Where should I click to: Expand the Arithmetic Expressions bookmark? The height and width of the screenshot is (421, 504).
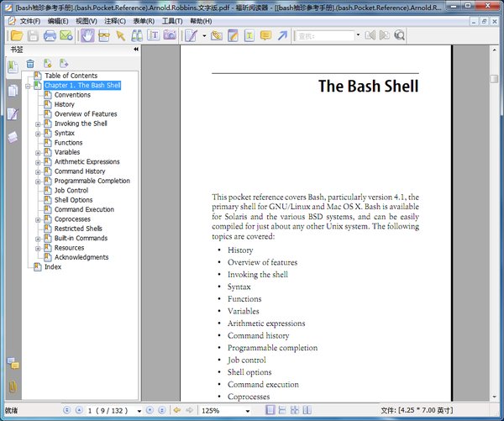tap(38, 162)
